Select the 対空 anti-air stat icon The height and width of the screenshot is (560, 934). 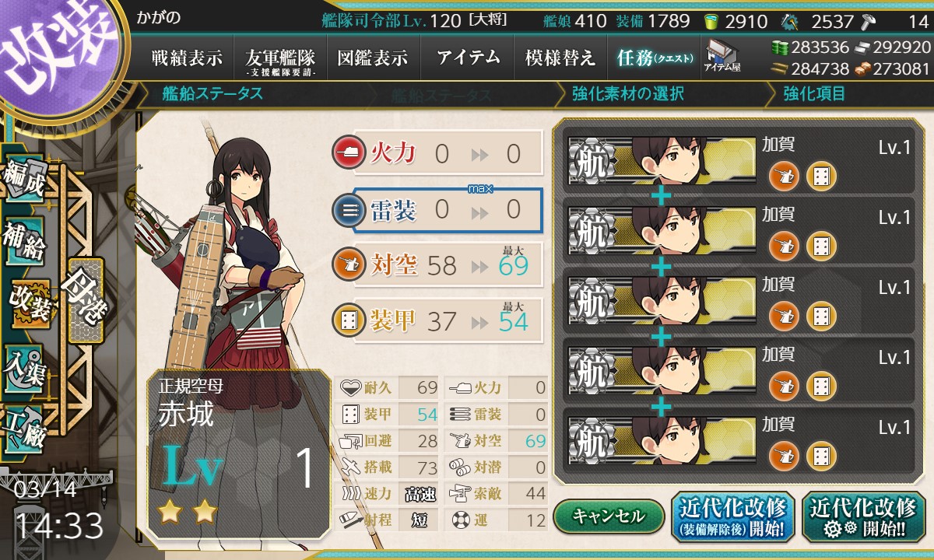coord(347,265)
